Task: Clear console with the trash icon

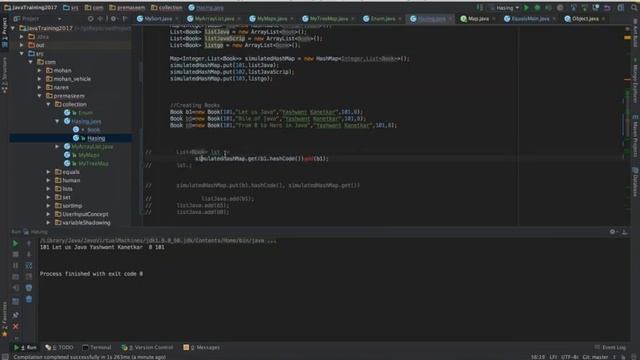Action: tap(29, 299)
